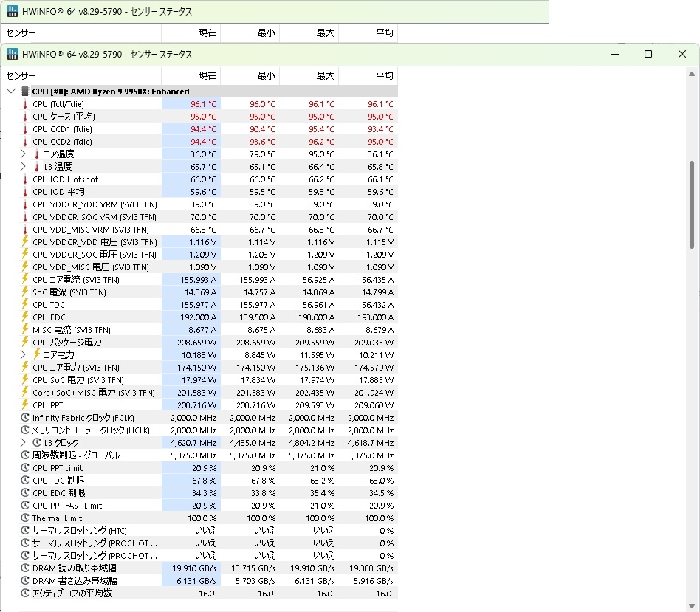
Task: Click the thermometer icon for CPU CCD1 (Tdie)
Action: (x=25, y=129)
